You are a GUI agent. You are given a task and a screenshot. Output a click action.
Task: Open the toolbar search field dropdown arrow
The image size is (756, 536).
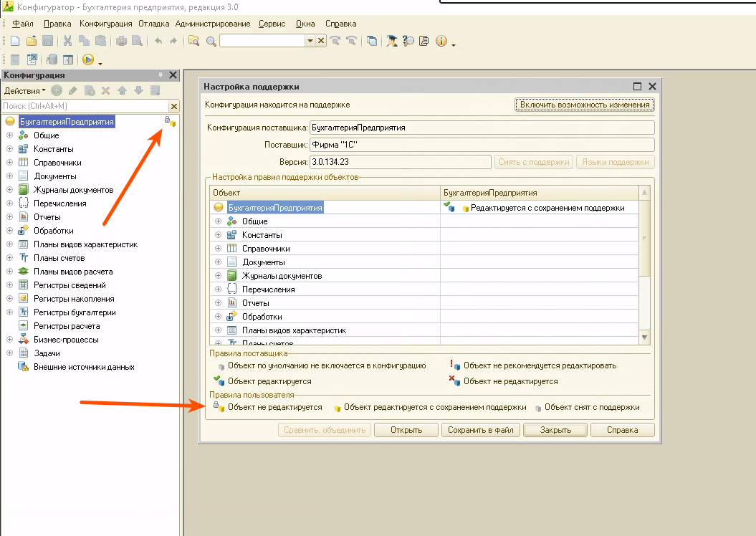coord(310,41)
